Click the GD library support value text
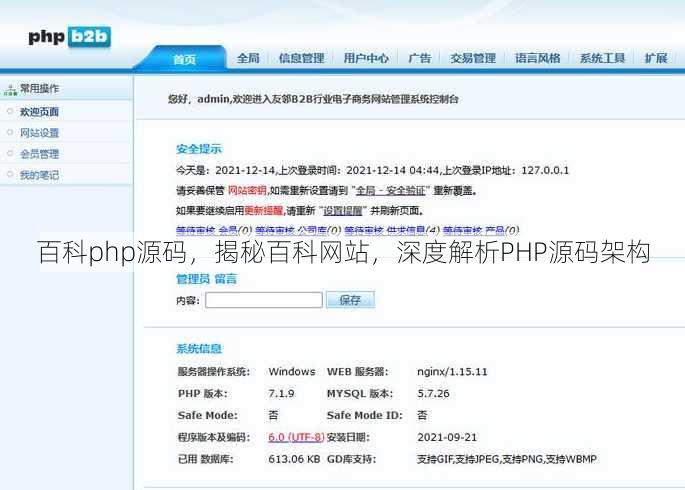This screenshot has width=685, height=490. coord(507,459)
